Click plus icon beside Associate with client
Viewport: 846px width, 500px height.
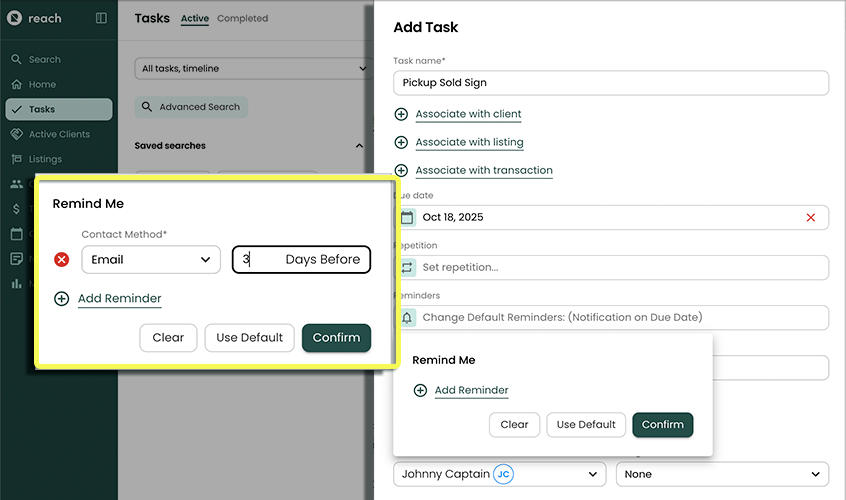pos(402,114)
